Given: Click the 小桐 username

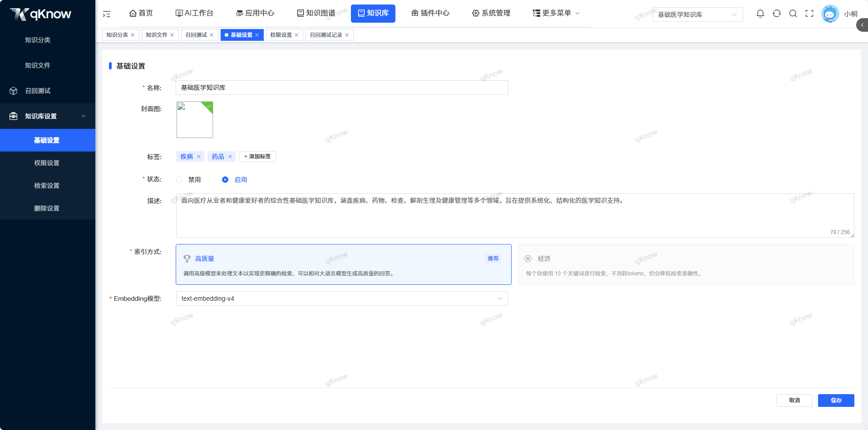Looking at the screenshot, I should (851, 14).
